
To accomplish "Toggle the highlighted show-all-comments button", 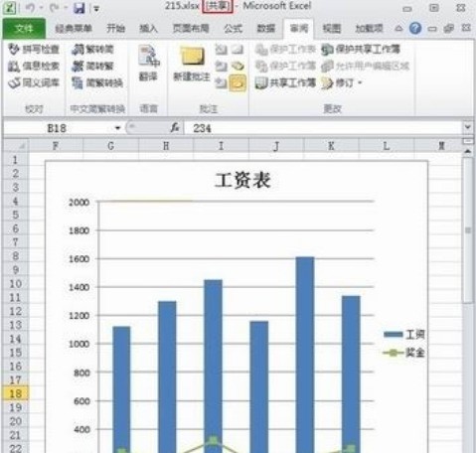I will point(238,82).
